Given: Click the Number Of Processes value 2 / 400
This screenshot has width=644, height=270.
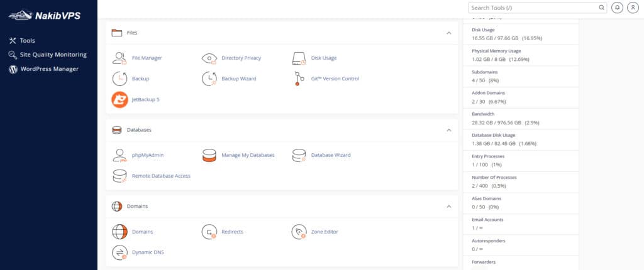Looking at the screenshot, I should pyautogui.click(x=489, y=186).
